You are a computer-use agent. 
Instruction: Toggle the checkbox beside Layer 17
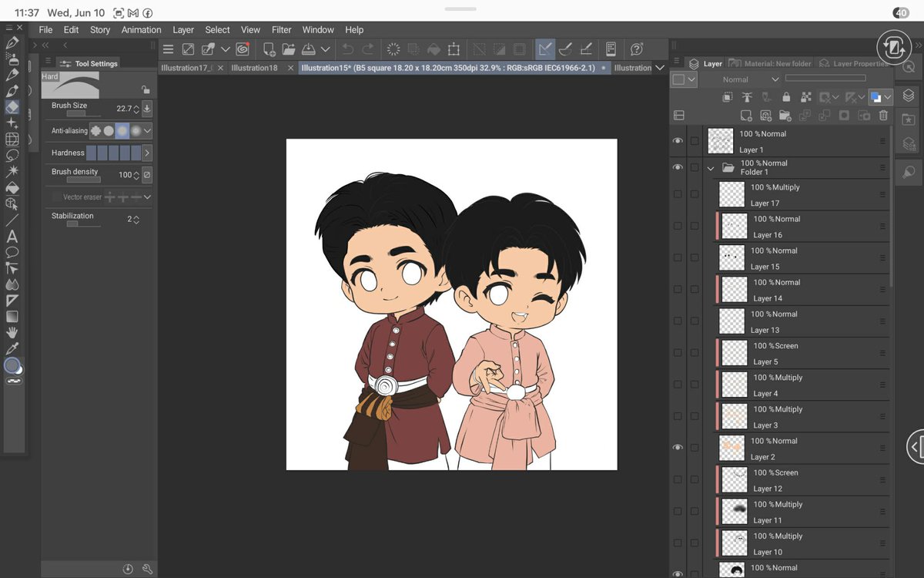click(695, 194)
